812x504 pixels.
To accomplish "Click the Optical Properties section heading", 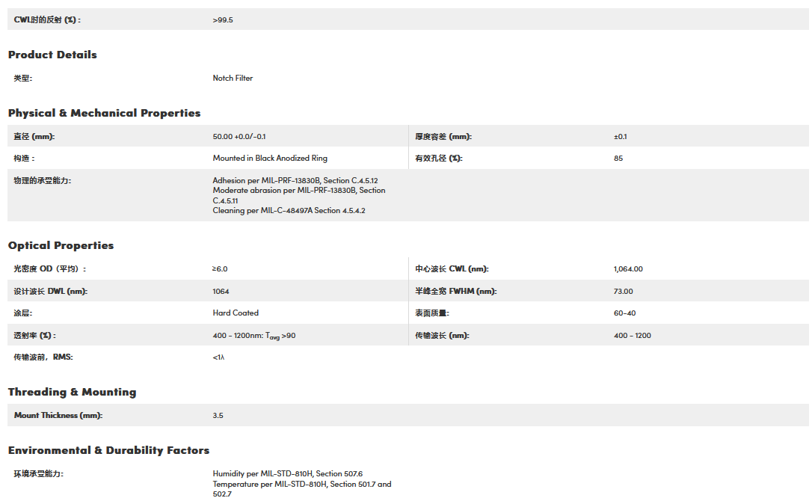I will click(x=61, y=245).
